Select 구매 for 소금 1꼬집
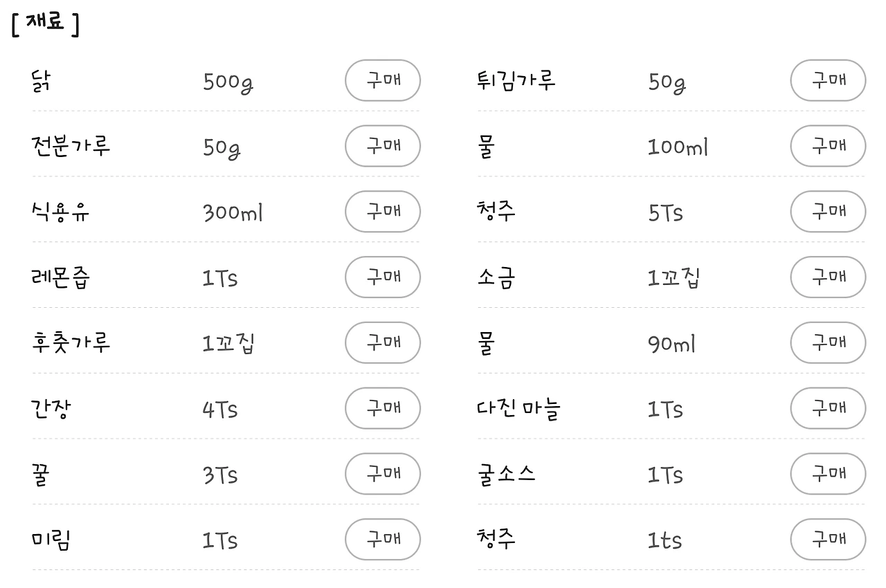The height and width of the screenshot is (588, 886). 828,277
